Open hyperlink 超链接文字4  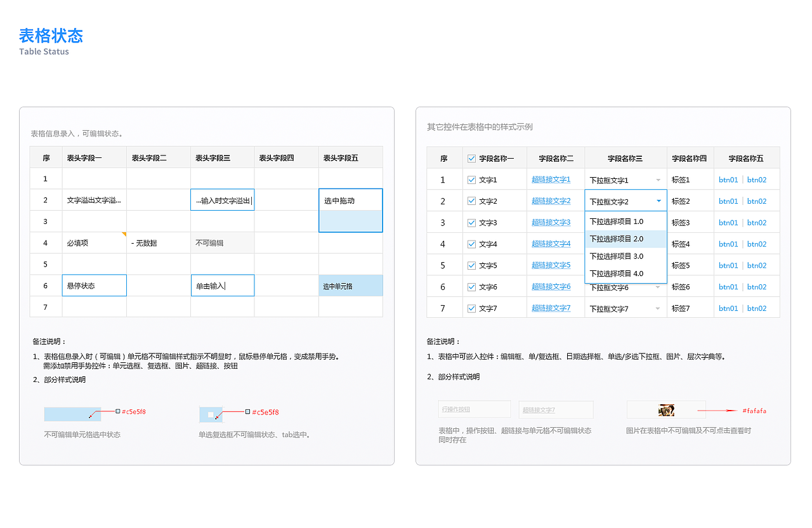pos(551,244)
